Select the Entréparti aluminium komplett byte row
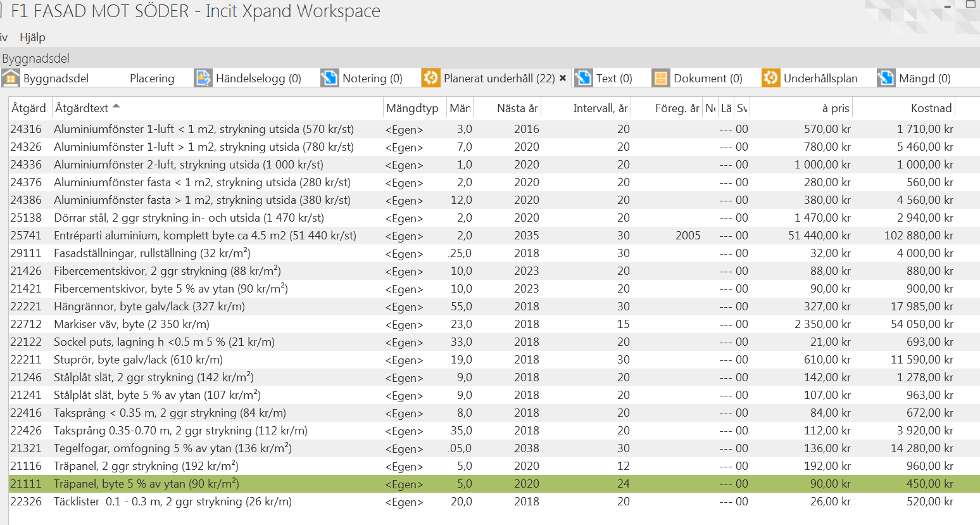 tap(494, 236)
